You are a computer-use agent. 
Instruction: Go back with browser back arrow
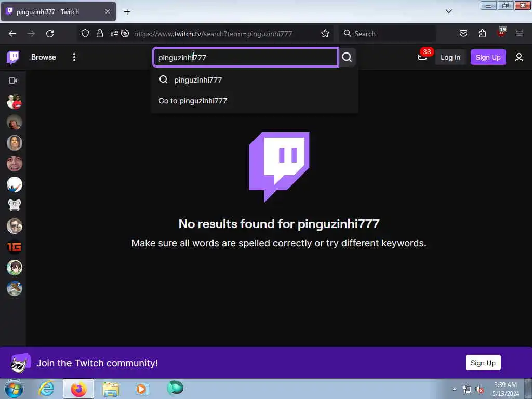[x=12, y=34]
